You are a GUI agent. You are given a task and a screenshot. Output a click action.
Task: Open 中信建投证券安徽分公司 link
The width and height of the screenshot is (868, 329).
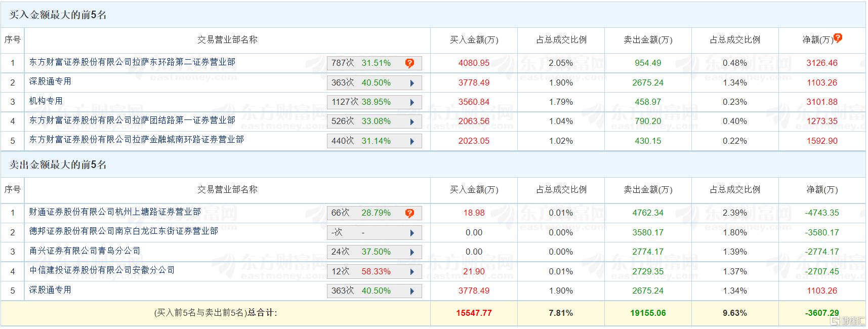click(102, 270)
